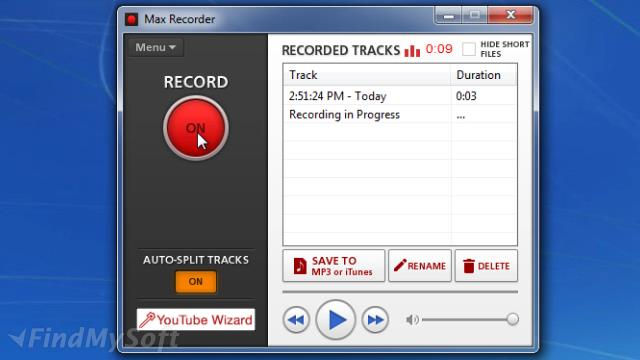Toggle Auto-Split Tracks ON switch

(196, 282)
